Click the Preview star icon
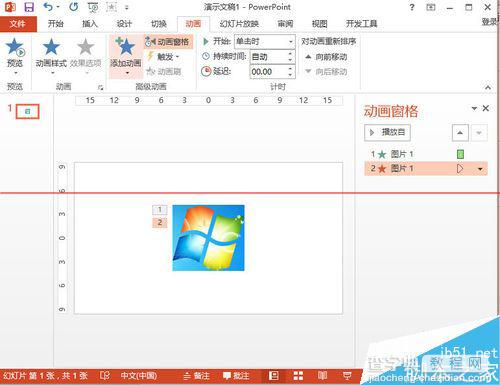Viewport: 500px width, 385px height. [x=15, y=46]
